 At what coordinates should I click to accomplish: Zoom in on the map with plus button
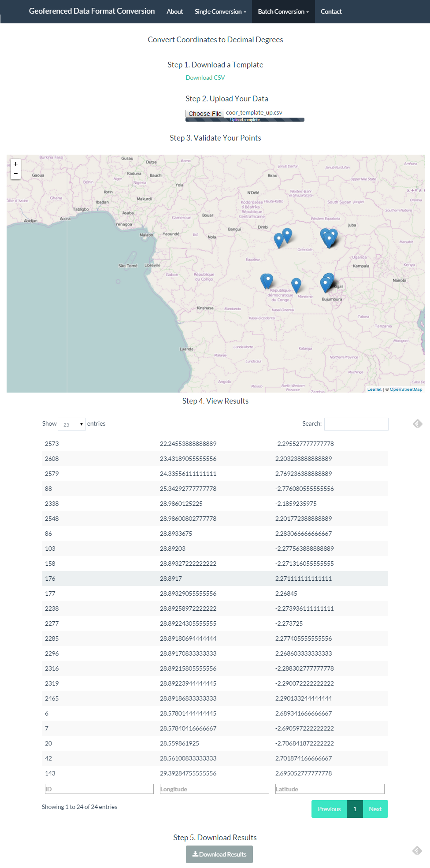tap(16, 164)
